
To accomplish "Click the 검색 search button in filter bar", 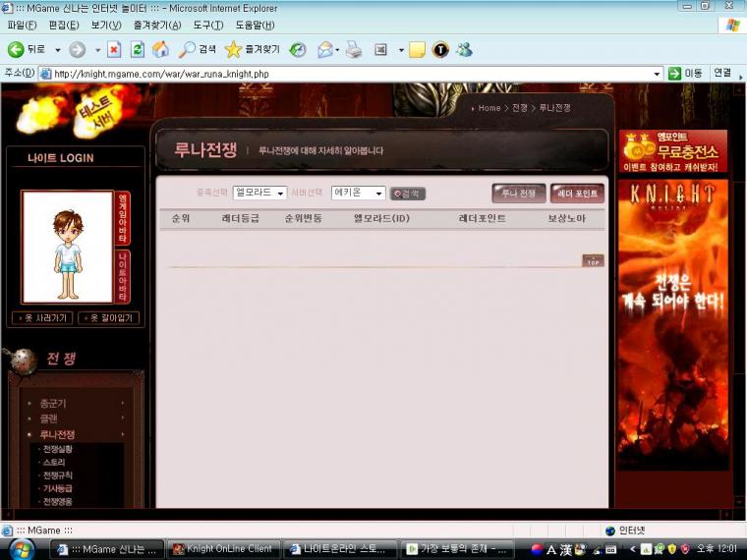I will (x=407, y=194).
